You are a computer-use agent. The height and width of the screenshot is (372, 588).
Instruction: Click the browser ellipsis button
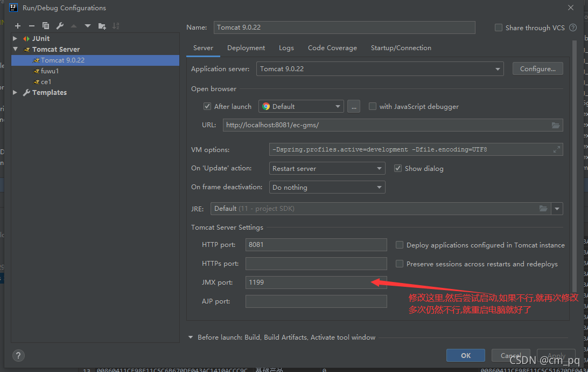(354, 106)
